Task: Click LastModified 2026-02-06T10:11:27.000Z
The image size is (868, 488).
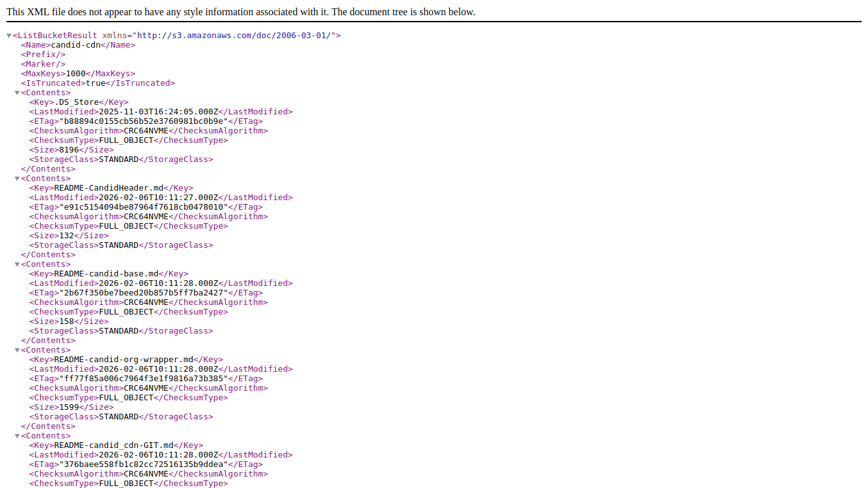Action: coord(158,198)
